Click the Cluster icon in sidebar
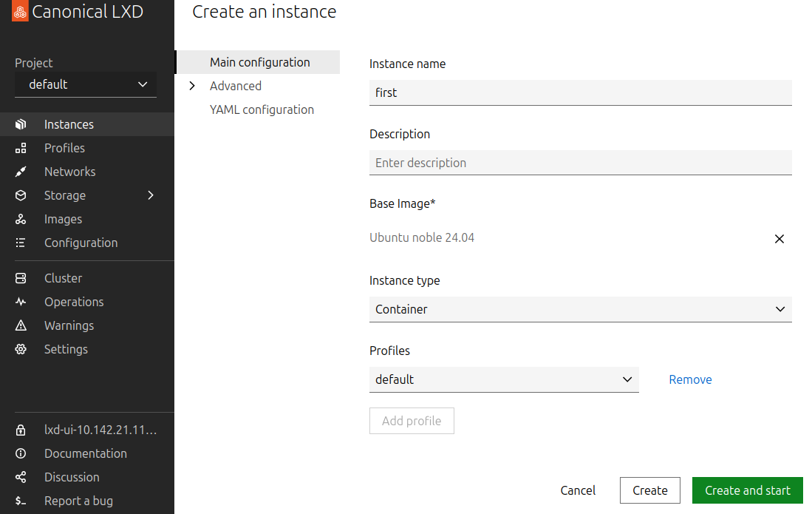Image resolution: width=812 pixels, height=514 pixels. click(21, 278)
